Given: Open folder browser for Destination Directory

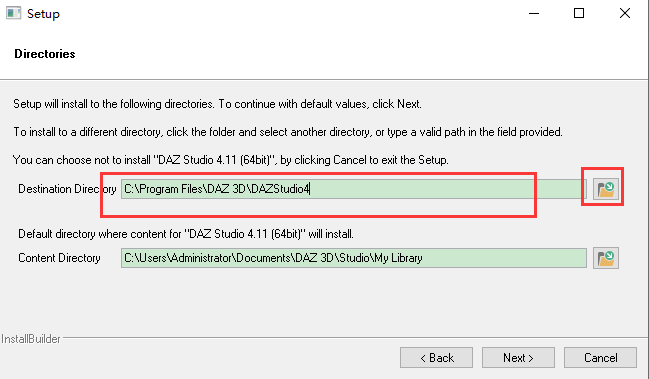Looking at the screenshot, I should click(x=606, y=189).
